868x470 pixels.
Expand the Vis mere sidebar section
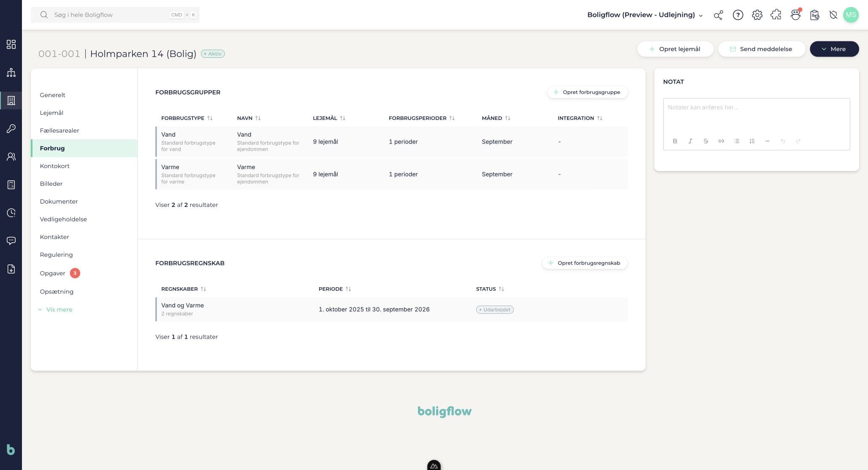pos(55,310)
